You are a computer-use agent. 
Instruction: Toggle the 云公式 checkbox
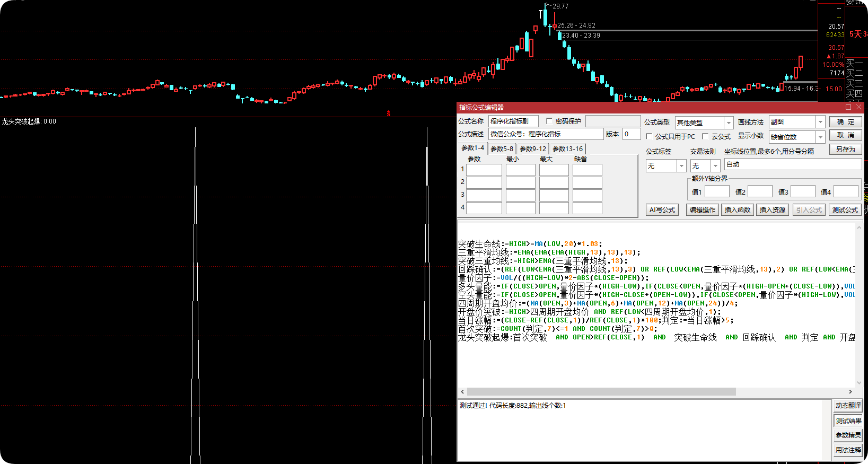[x=705, y=136]
